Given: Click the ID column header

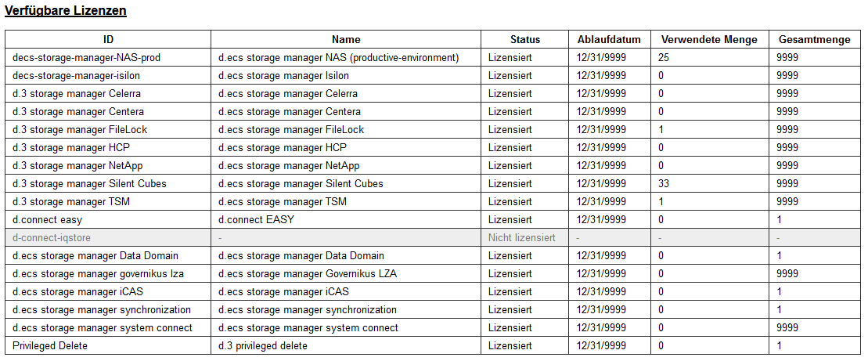Looking at the screenshot, I should 108,39.
